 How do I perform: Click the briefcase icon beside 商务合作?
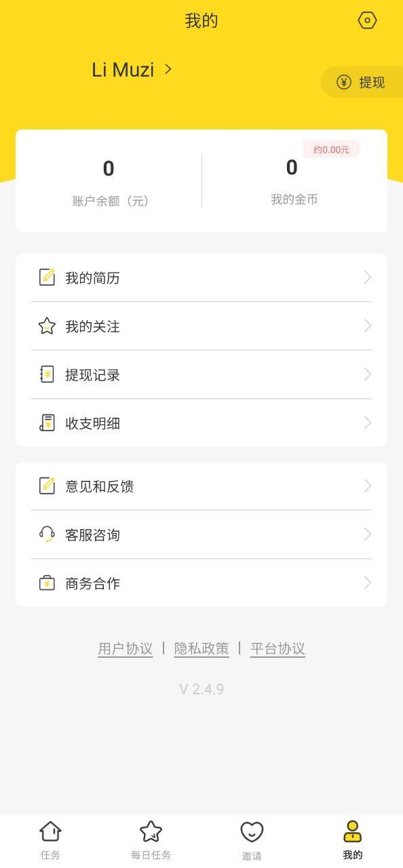point(47,583)
